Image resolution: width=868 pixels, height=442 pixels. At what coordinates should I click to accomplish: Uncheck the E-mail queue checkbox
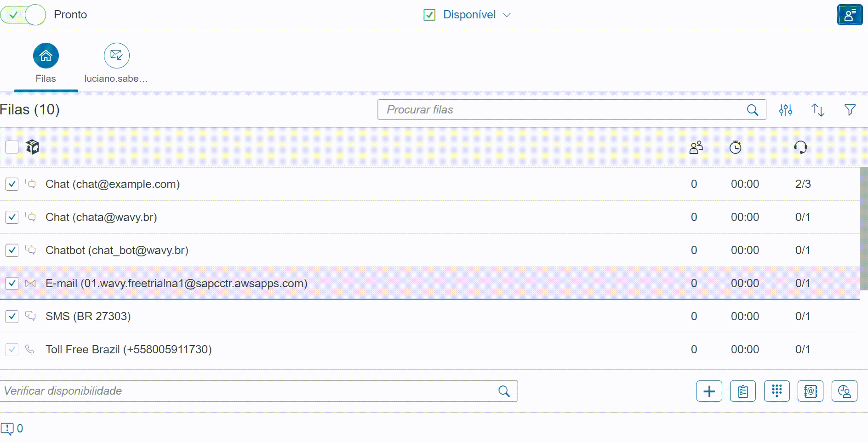pos(12,283)
